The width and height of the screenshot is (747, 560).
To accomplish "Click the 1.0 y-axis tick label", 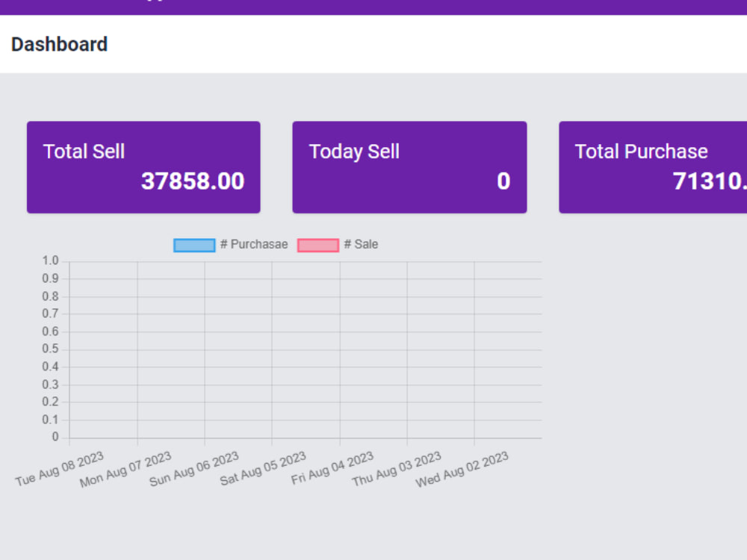I will 51,261.
